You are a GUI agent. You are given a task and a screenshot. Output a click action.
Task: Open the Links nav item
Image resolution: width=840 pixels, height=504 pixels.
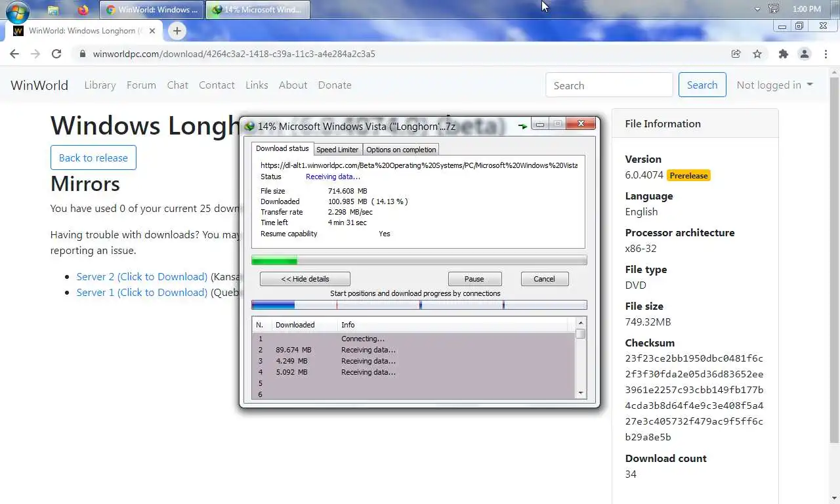[x=257, y=85]
